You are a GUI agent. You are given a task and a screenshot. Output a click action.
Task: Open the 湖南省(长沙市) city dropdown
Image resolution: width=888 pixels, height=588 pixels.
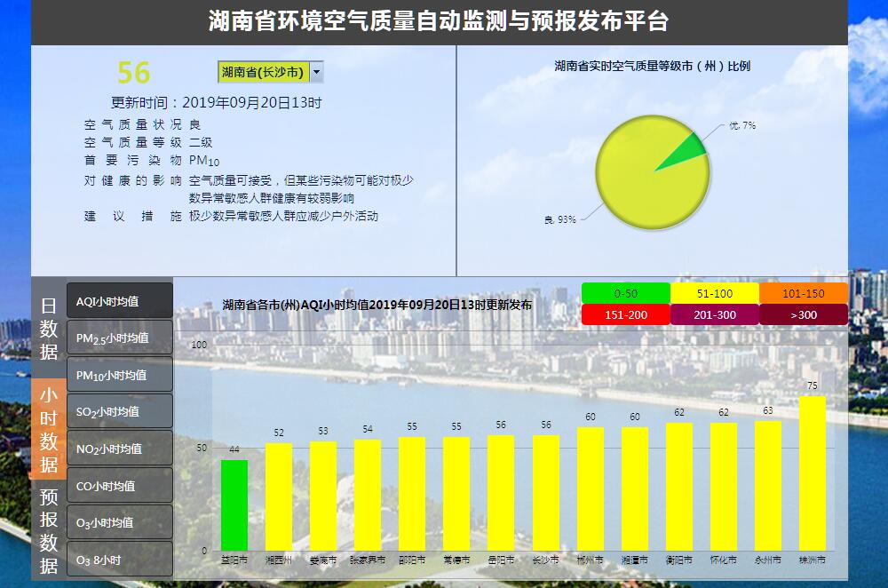click(263, 72)
